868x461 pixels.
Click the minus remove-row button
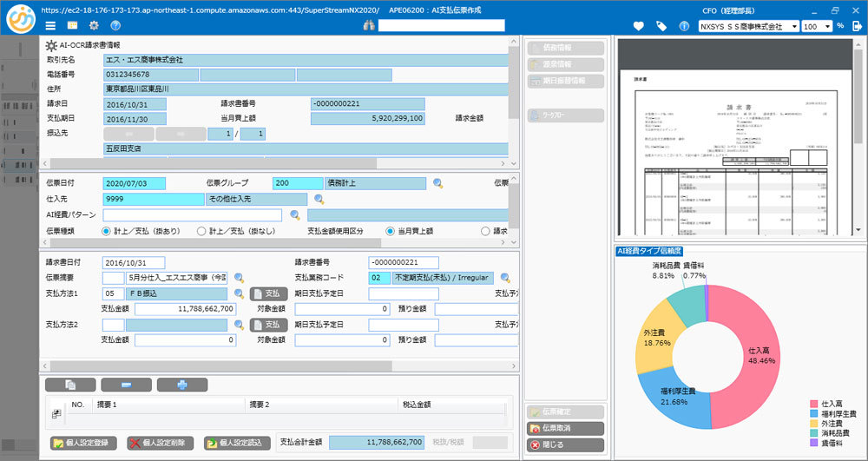click(126, 385)
